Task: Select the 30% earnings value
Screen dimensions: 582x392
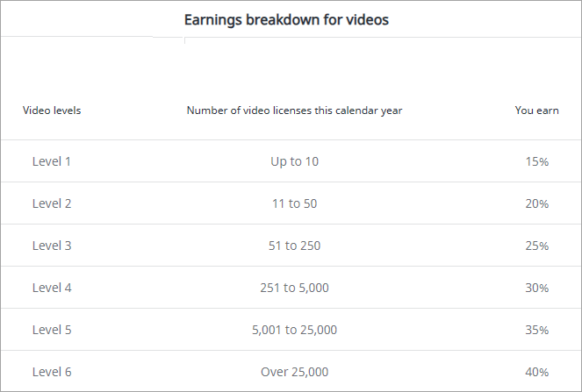Action: pyautogui.click(x=537, y=289)
